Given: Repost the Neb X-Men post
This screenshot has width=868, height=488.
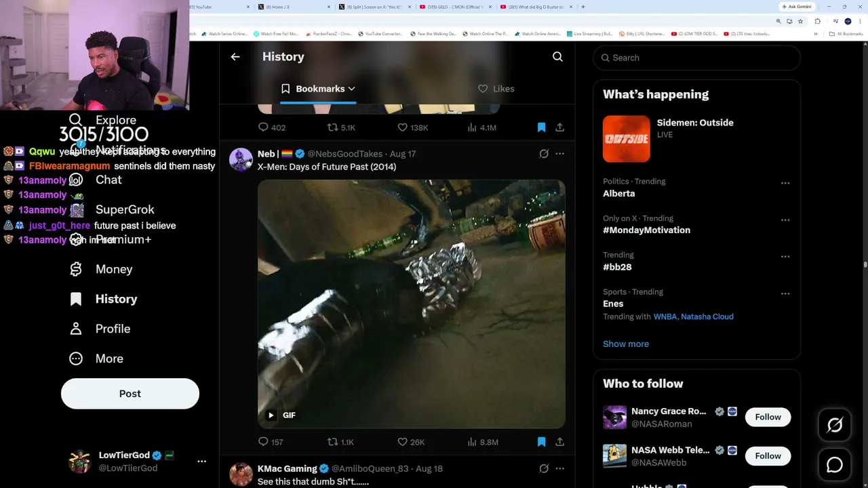Looking at the screenshot, I should click(x=332, y=442).
